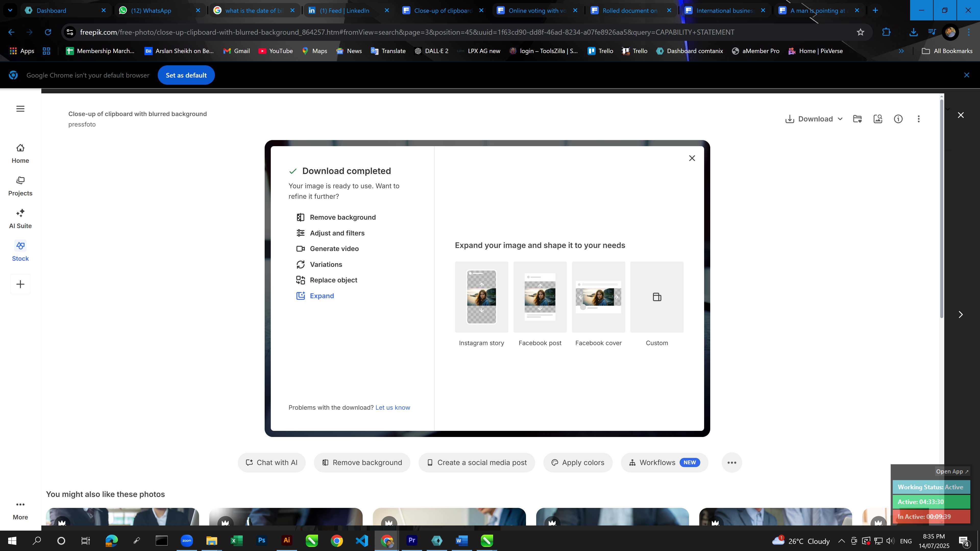The width and height of the screenshot is (980, 551).
Task: Click pressfoto author name
Action: coord(82,124)
